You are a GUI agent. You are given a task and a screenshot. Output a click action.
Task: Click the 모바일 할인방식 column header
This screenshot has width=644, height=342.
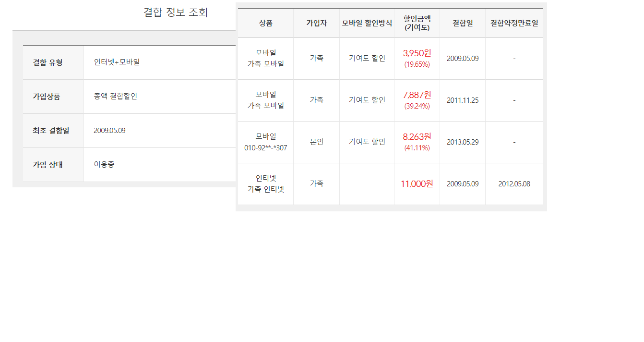click(x=367, y=23)
